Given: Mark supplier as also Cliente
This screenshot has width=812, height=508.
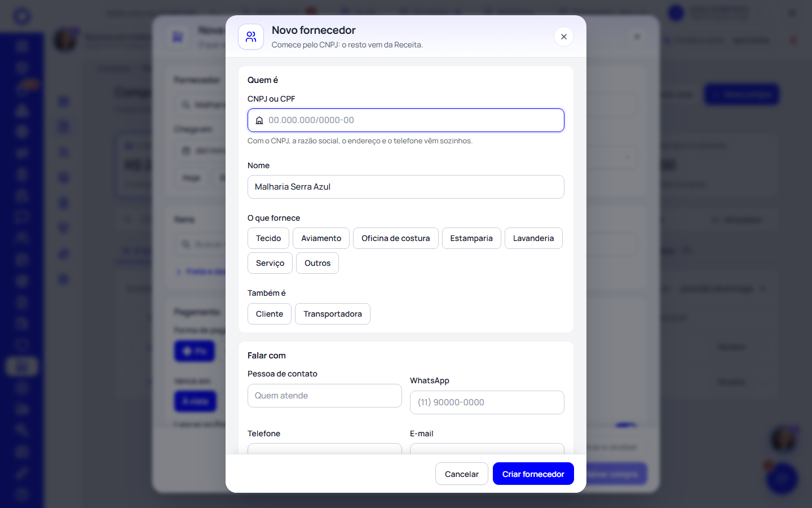Looking at the screenshot, I should point(270,314).
